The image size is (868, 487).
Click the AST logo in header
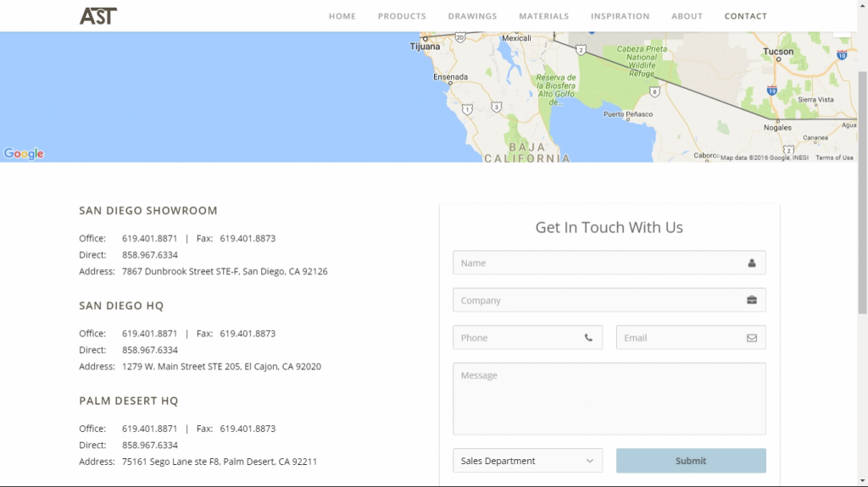[98, 15]
